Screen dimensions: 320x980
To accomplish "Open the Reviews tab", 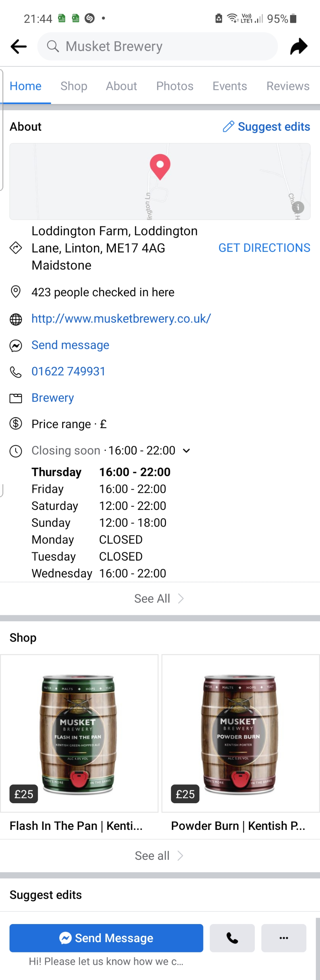I will point(288,86).
